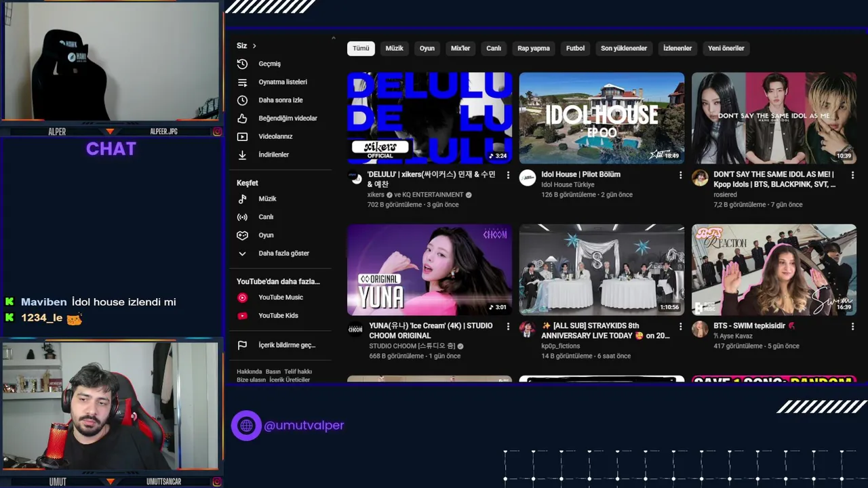This screenshot has width=868, height=488.
Task: Click the Beğendiğim videolar thumbs-up icon
Action: coord(242,119)
